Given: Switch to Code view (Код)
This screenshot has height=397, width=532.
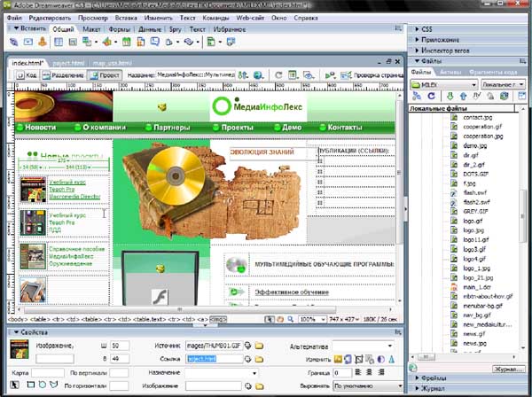Looking at the screenshot, I should 26,76.
